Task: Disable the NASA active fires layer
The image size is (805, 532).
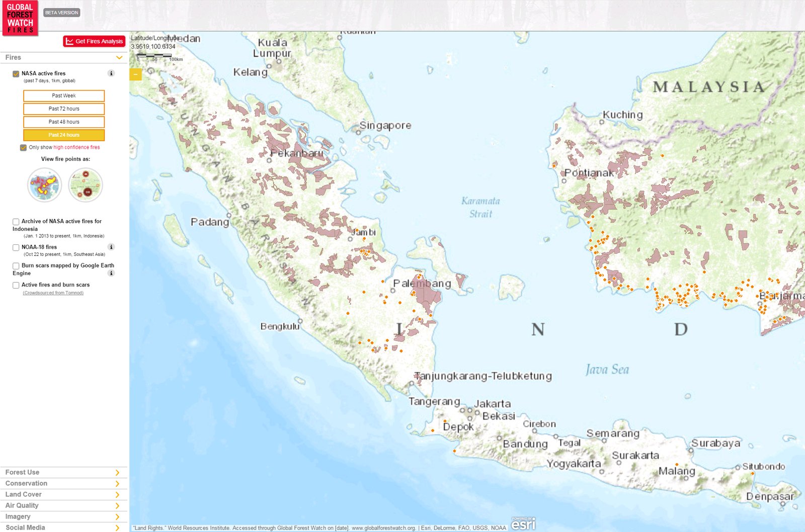Action: [16, 73]
